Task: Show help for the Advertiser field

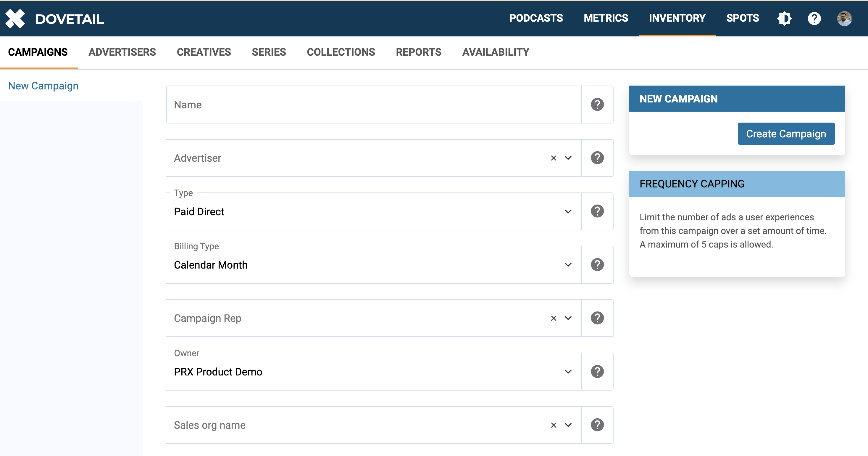Action: [x=597, y=158]
